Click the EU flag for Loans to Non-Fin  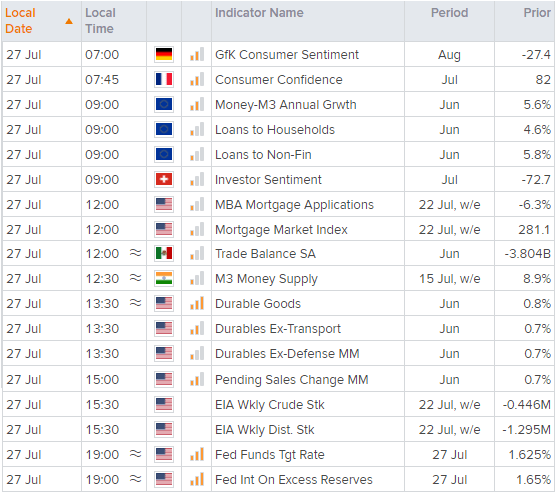164,154
